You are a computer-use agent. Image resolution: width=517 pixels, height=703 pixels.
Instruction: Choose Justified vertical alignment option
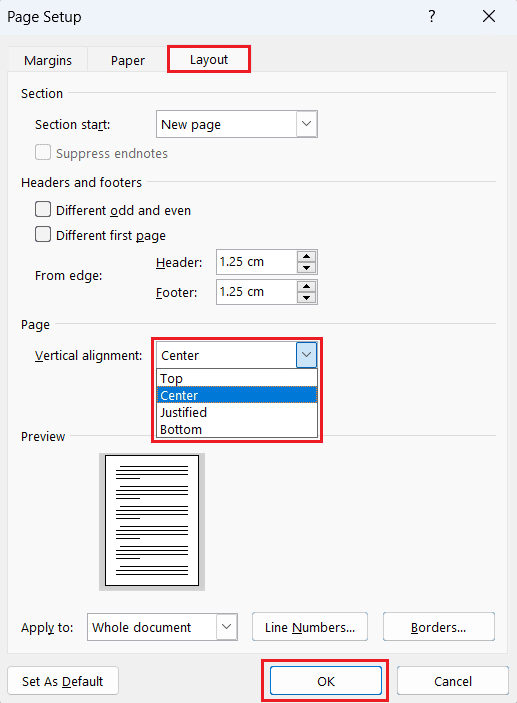237,412
